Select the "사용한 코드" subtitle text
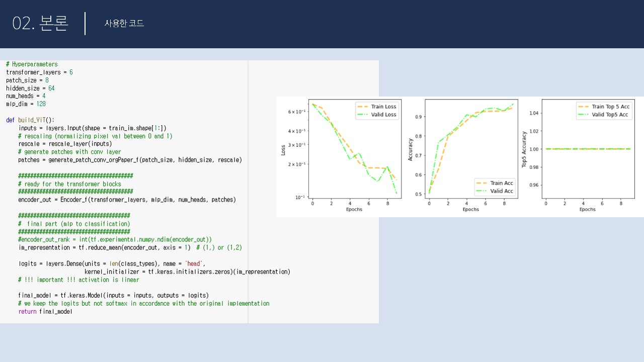The image size is (644, 362). point(124,24)
